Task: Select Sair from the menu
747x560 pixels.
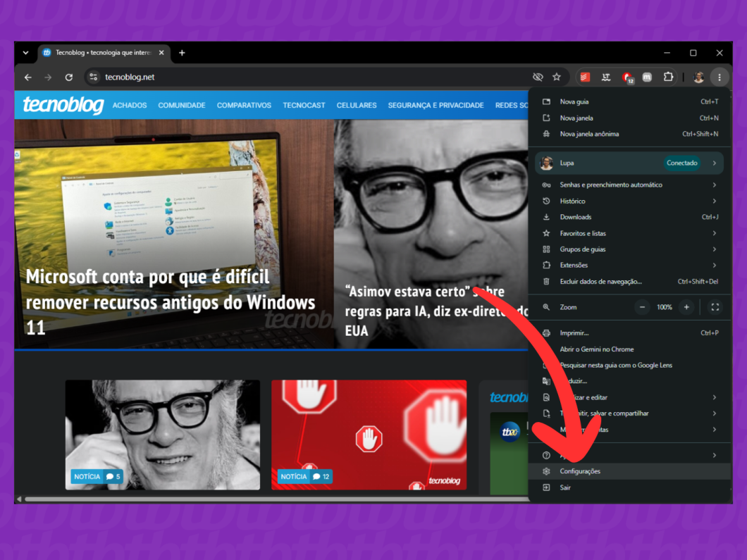Action: point(630,487)
